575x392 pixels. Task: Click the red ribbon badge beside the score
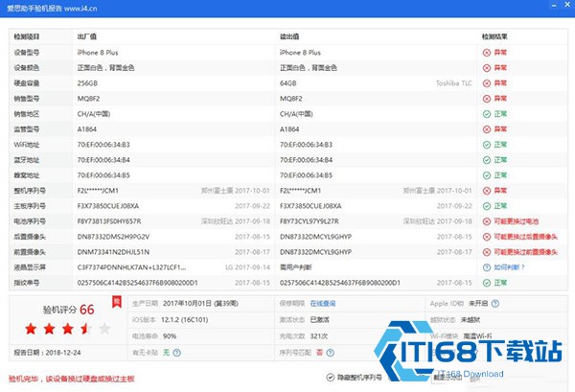click(117, 302)
